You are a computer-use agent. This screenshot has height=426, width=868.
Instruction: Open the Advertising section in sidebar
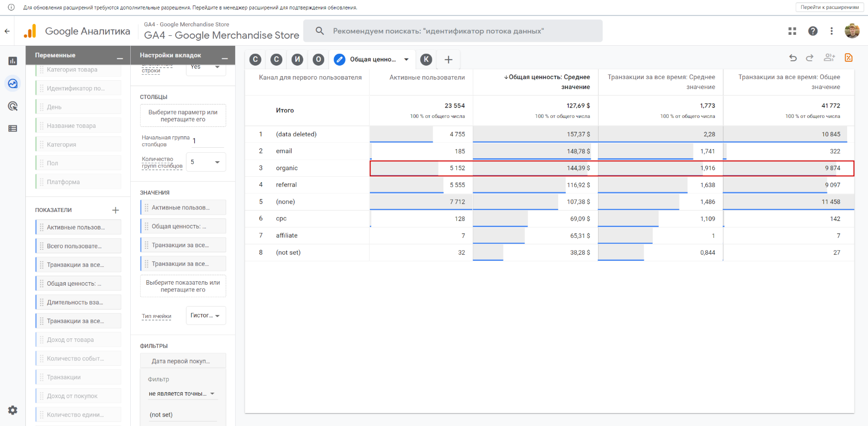click(x=13, y=106)
